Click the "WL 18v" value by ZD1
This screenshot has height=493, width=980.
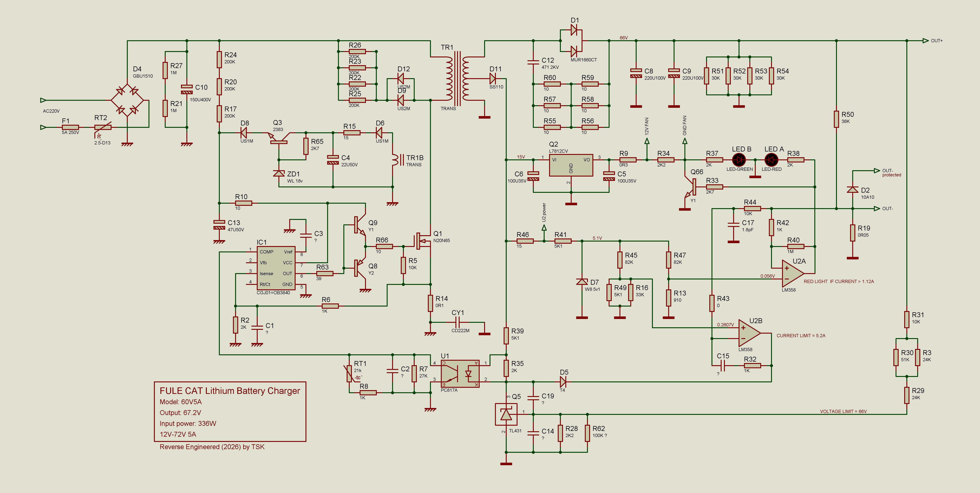coord(295,181)
